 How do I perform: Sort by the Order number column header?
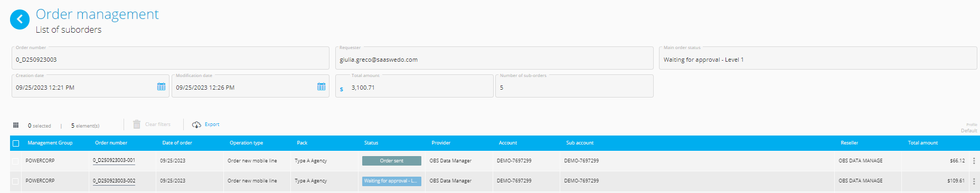[111, 143]
